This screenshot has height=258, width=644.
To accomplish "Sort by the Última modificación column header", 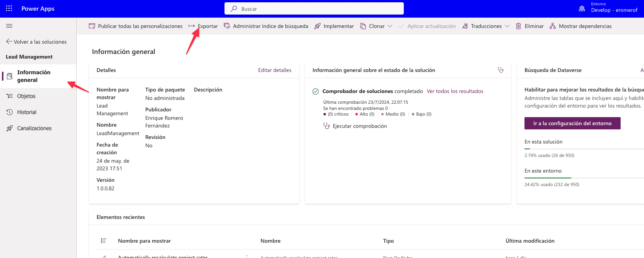I will click(530, 241).
